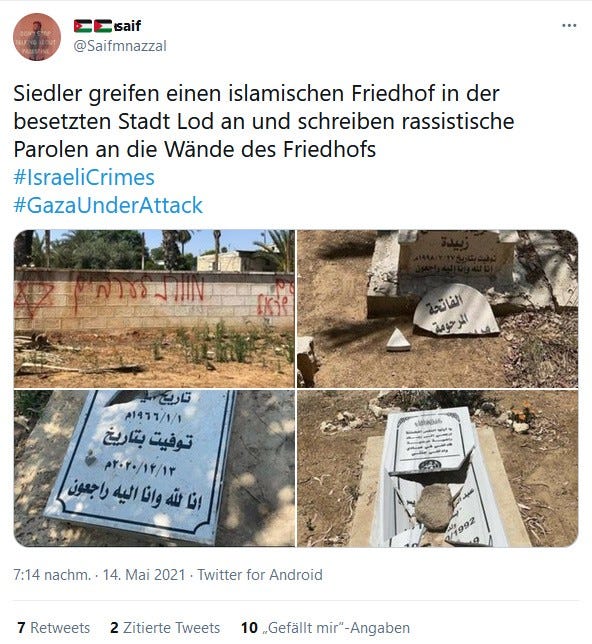The image size is (592, 644).
Task: Show the 10 Gefällt mir-Angaben list
Action: pos(325,628)
